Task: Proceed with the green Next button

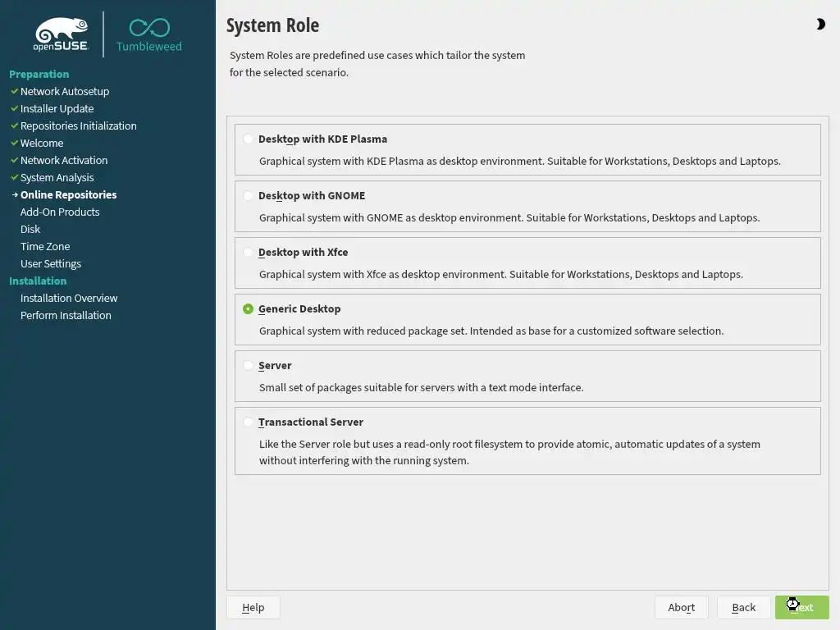Action: click(x=801, y=607)
